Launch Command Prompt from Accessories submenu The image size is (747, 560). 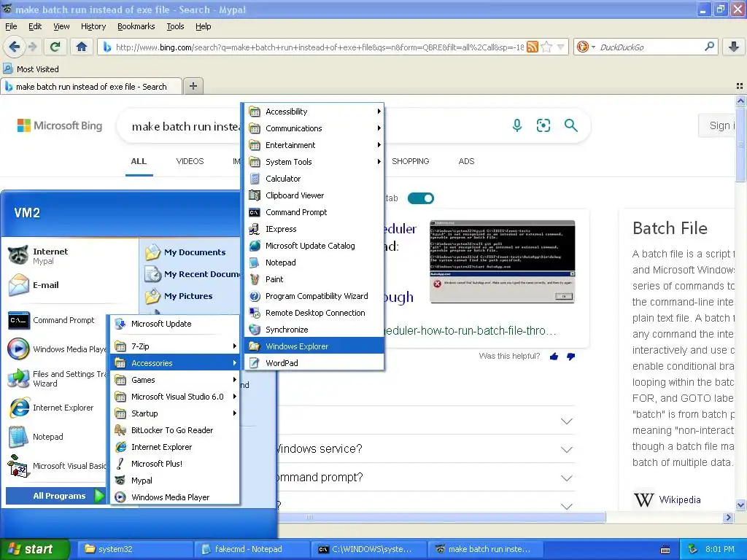pos(314,212)
